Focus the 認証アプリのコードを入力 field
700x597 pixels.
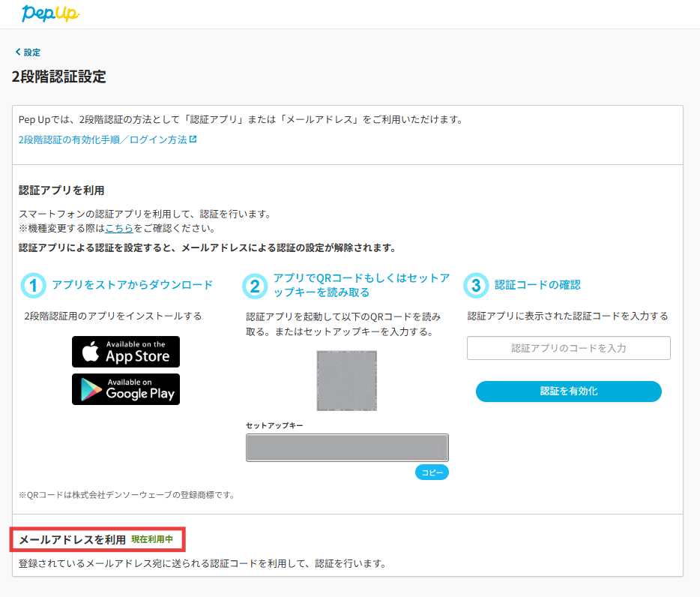569,348
